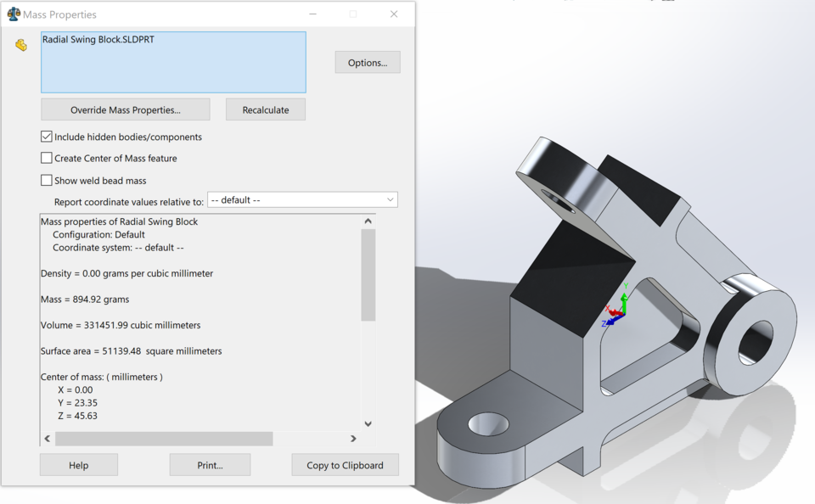Click the Options button

tap(367, 62)
